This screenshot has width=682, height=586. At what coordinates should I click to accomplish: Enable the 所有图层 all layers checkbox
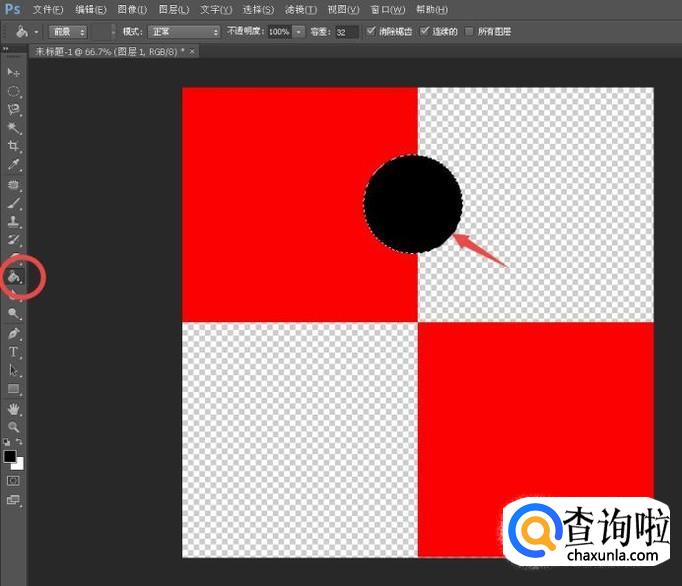tap(471, 32)
